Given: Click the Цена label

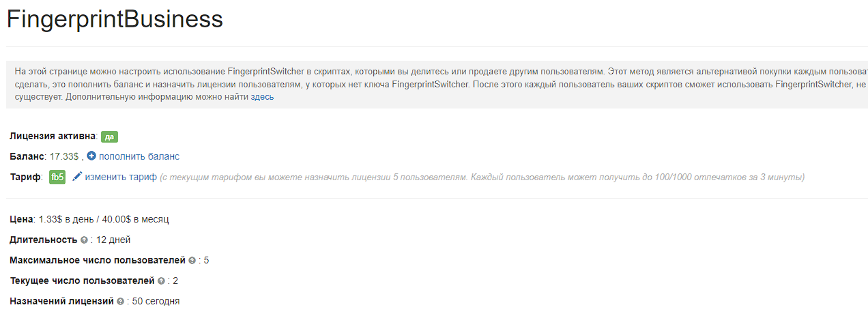Looking at the screenshot, I should (21, 219).
